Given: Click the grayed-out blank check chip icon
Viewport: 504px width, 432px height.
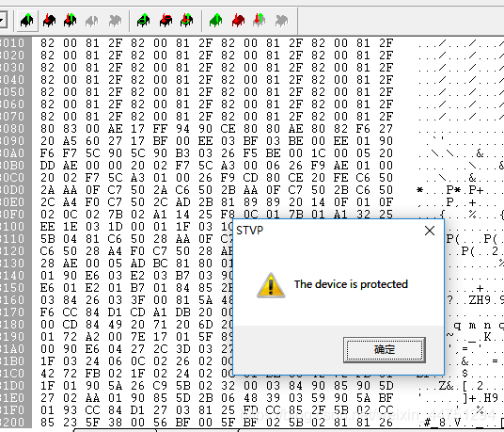Looking at the screenshot, I should tap(91, 21).
